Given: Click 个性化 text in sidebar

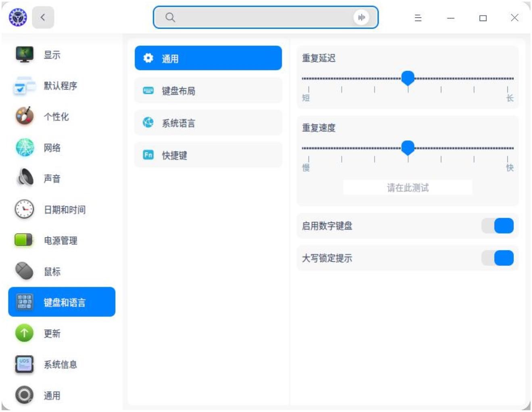Looking at the screenshot, I should [56, 117].
